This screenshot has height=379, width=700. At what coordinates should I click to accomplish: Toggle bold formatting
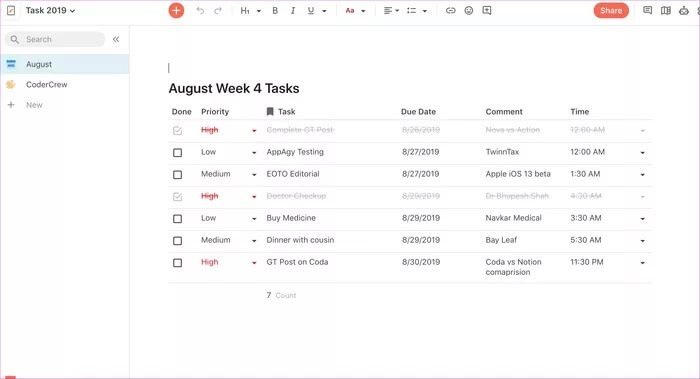tap(275, 11)
